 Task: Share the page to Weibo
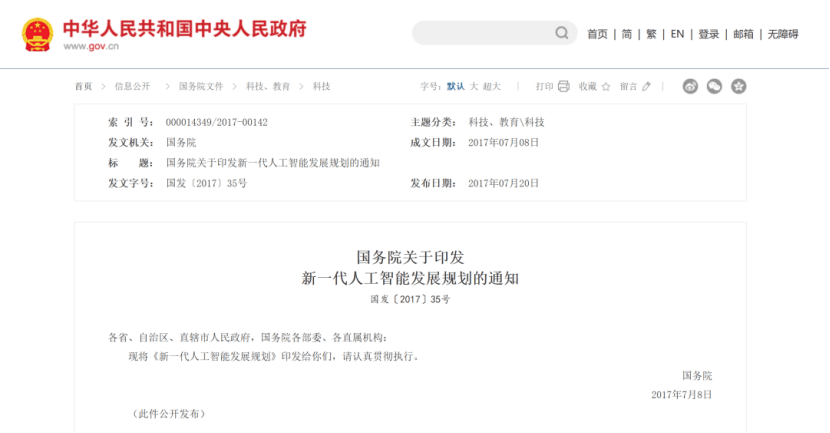691,87
